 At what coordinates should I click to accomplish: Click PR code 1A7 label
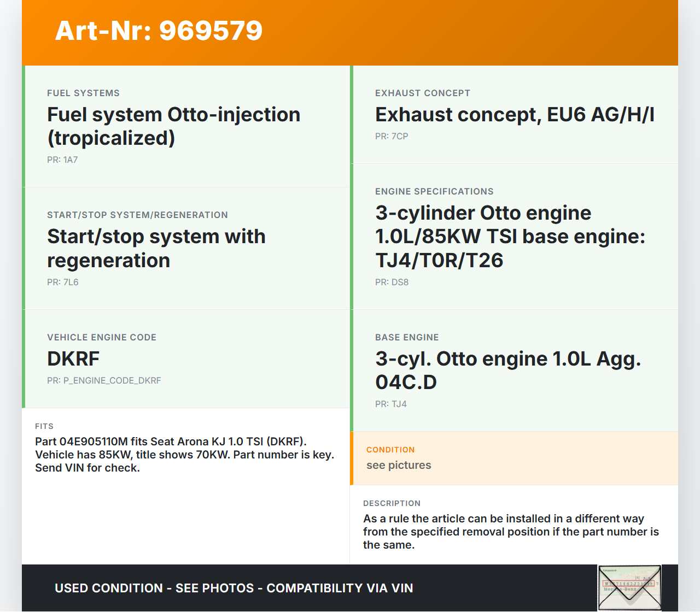[x=62, y=160]
